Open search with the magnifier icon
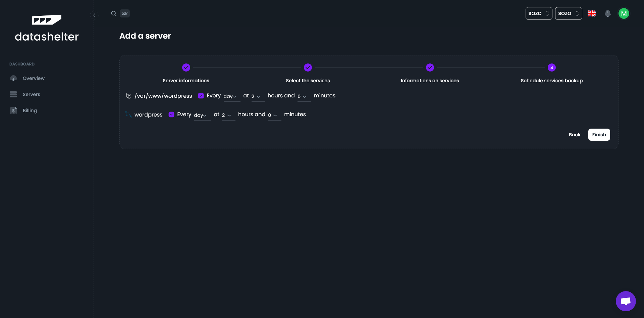 coord(114,13)
